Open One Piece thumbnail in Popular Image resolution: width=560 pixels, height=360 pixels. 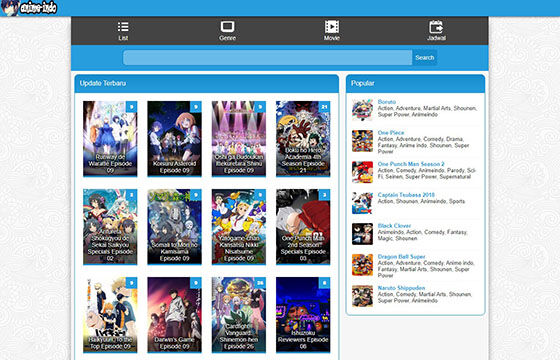(x=362, y=141)
